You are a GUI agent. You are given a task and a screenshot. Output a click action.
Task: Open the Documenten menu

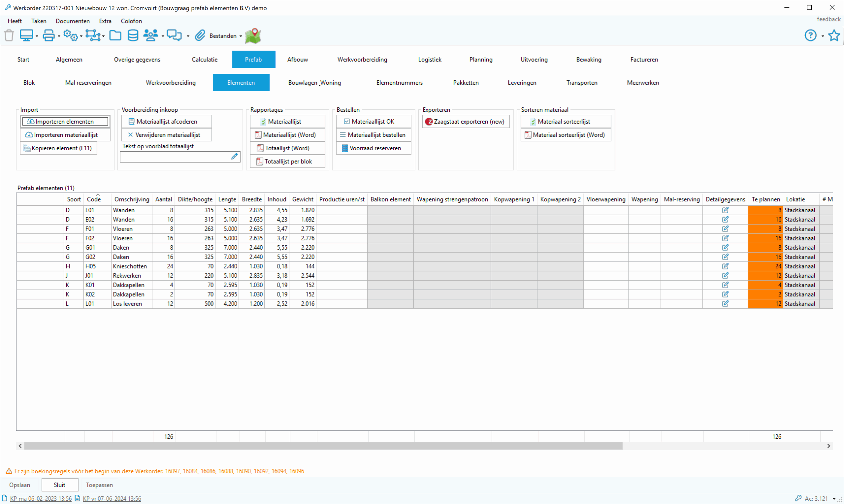[x=73, y=21]
